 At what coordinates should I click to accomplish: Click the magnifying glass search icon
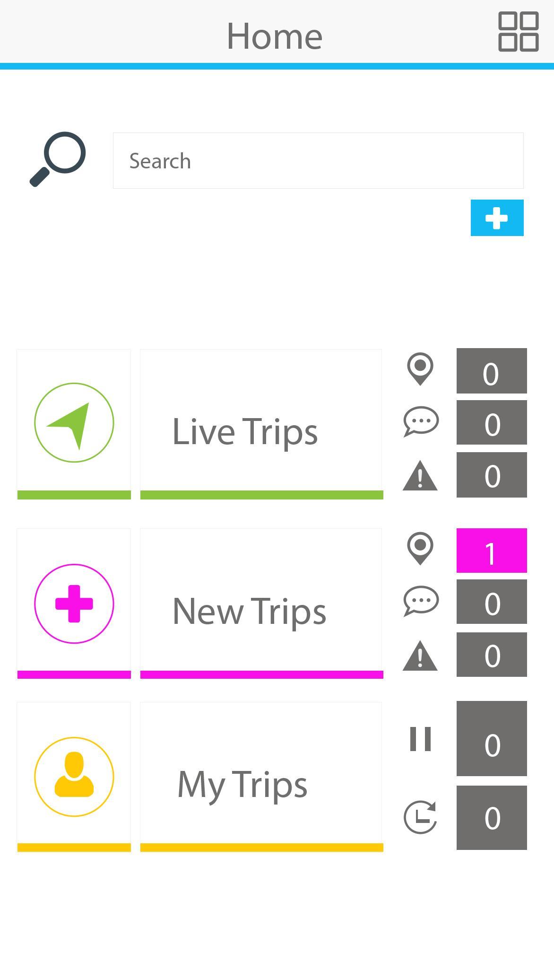[58, 159]
